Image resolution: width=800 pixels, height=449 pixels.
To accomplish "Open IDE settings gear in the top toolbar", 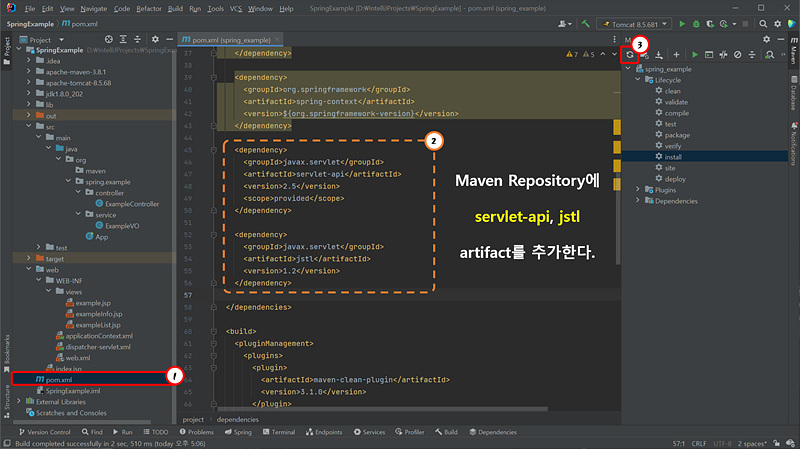I will (x=777, y=24).
